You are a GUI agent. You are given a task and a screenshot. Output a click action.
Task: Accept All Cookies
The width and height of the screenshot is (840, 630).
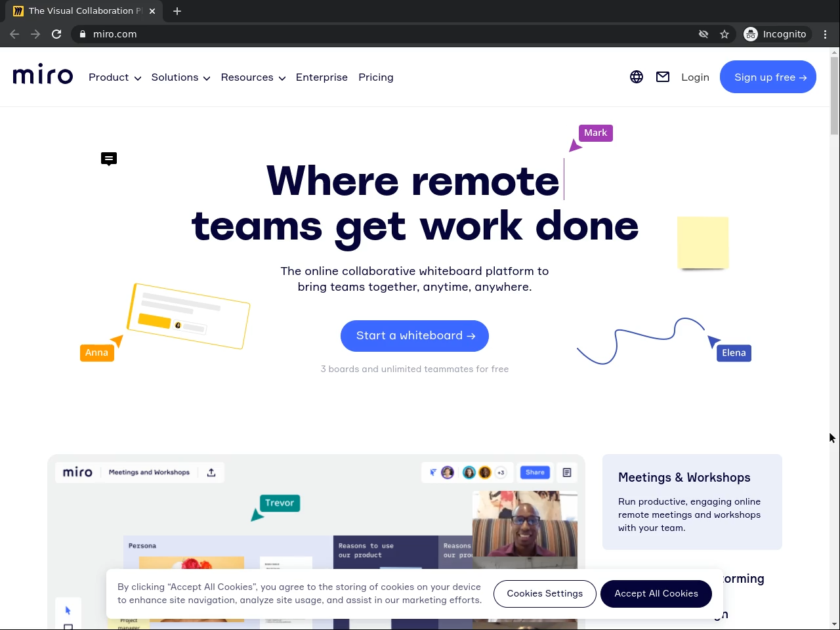[656, 594]
